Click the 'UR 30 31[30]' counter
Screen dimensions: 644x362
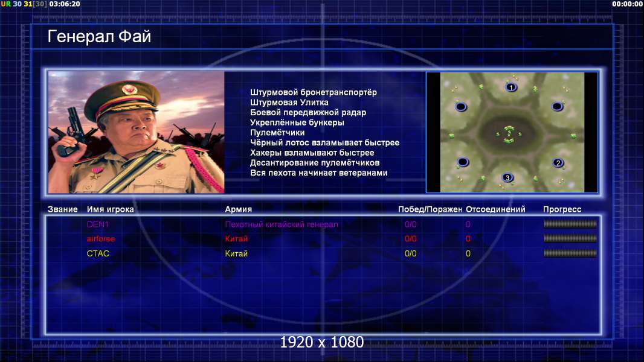24,4
